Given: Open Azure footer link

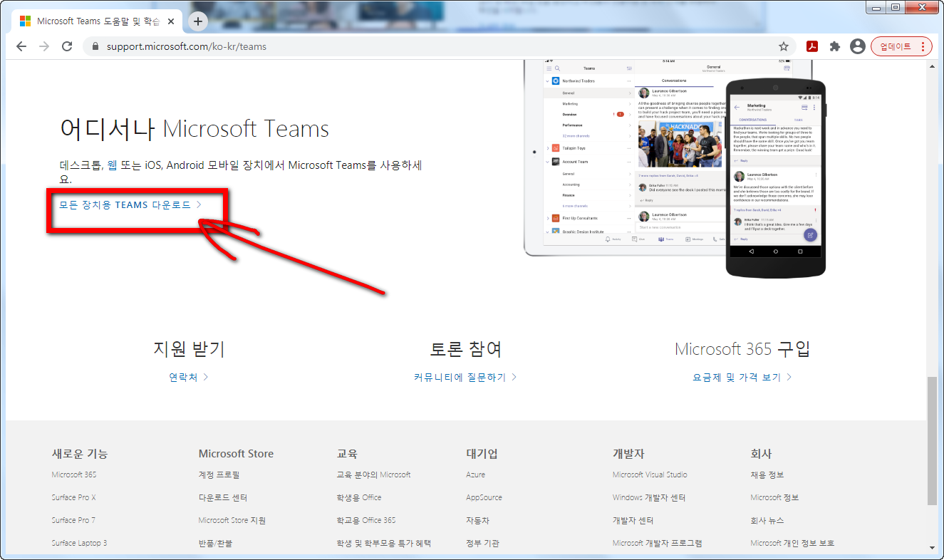Looking at the screenshot, I should pyautogui.click(x=475, y=475).
